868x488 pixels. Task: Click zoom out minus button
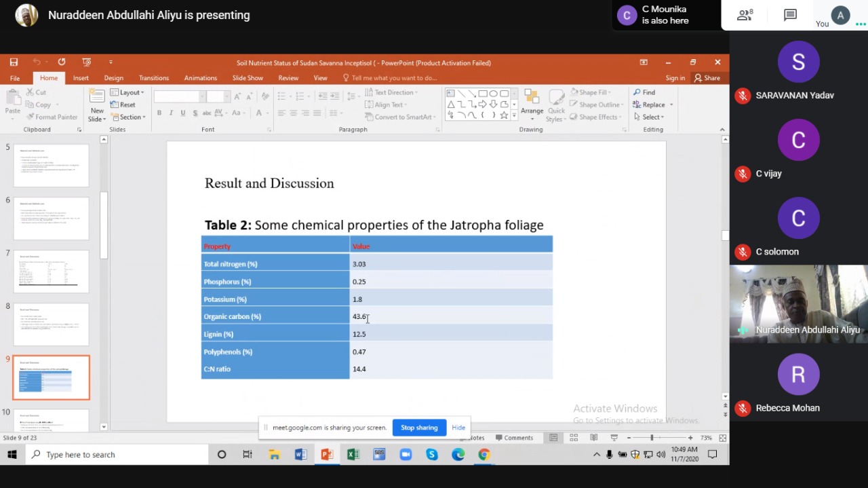(629, 438)
